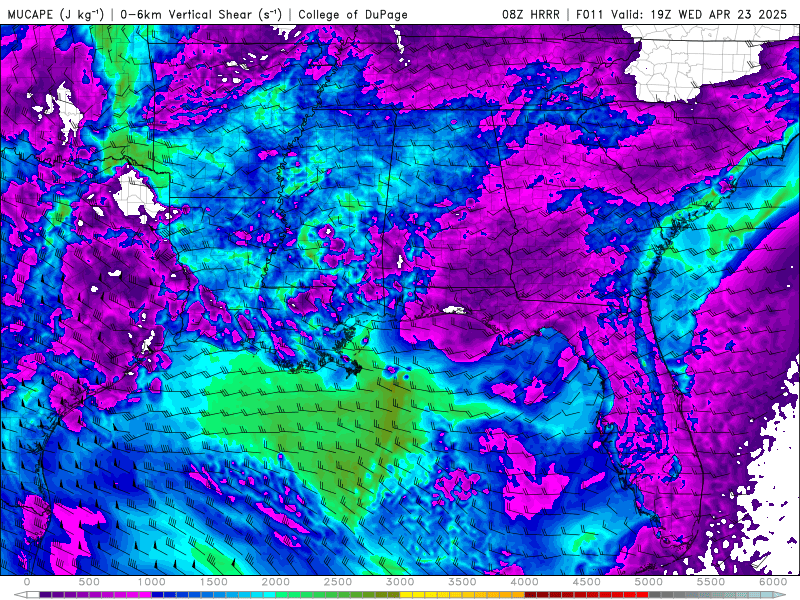Screen dimensions: 800x600
Task: Click the yellow colorbar segment below 3000
Action: tap(406, 595)
